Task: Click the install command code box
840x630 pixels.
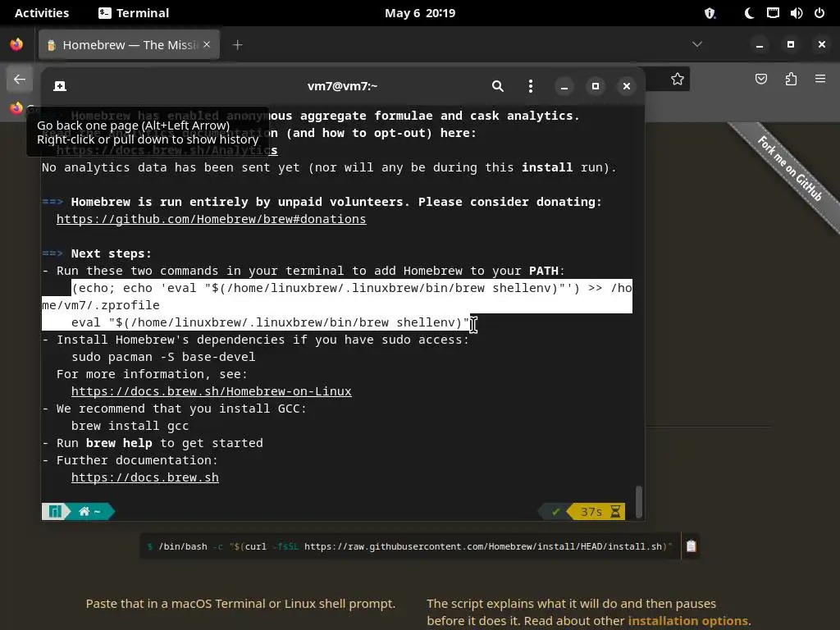Action: pyautogui.click(x=410, y=546)
